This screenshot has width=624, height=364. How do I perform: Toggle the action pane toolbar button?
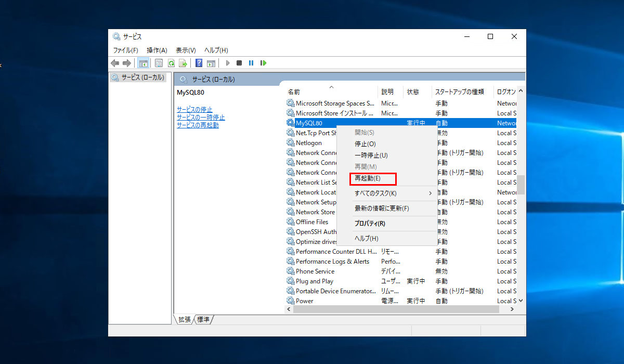pos(211,63)
